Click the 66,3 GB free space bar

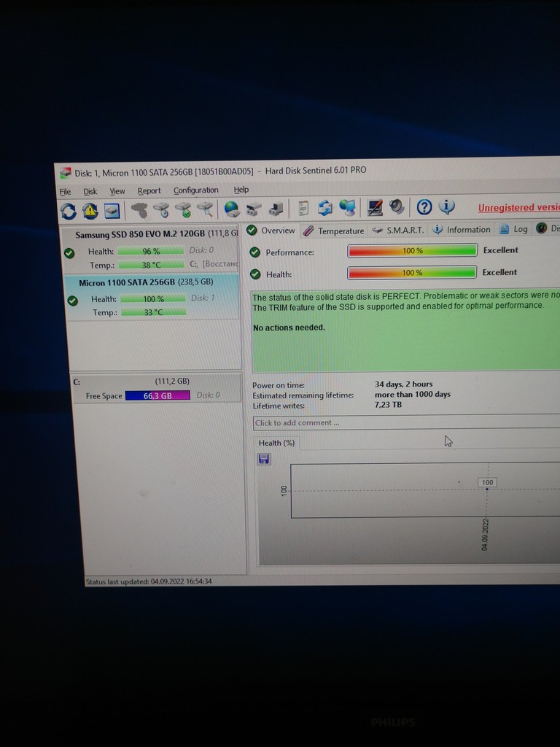[x=157, y=395]
